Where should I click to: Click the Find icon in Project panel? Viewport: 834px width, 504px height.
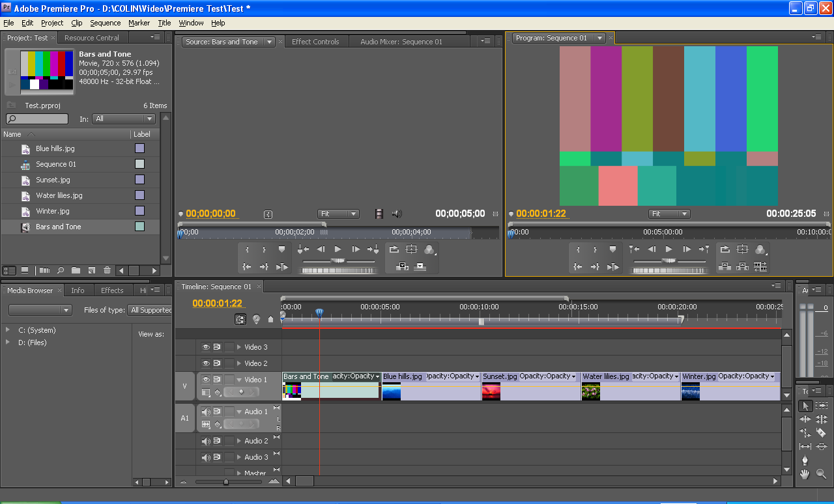tap(60, 270)
